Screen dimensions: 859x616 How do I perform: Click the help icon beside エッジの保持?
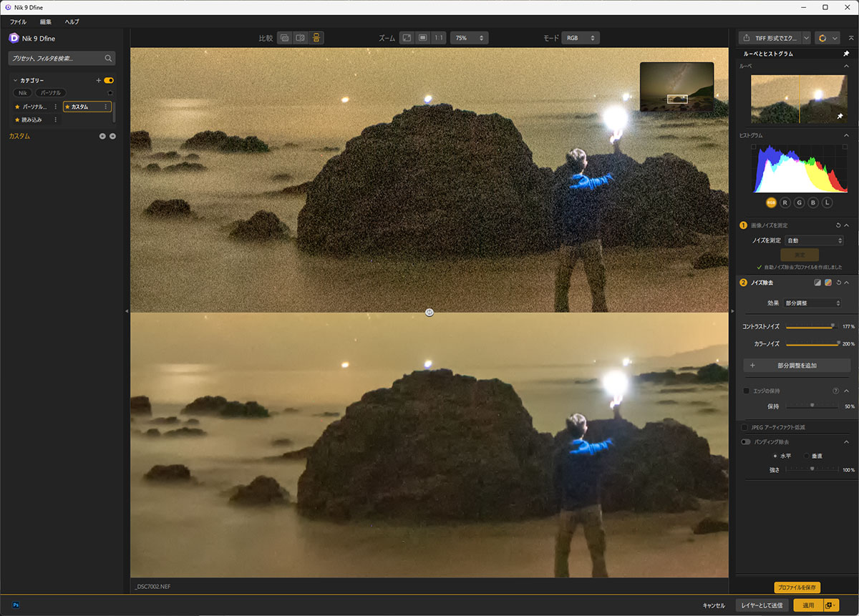click(x=835, y=391)
